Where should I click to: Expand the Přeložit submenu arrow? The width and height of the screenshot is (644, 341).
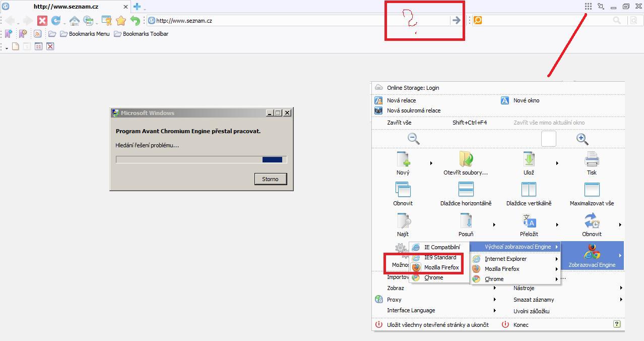pos(557,224)
